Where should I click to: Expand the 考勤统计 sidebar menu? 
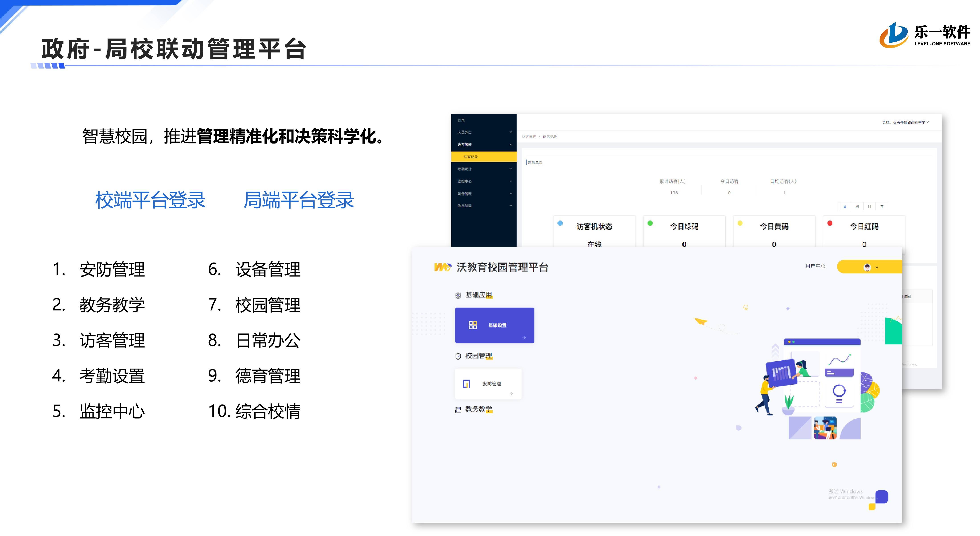[x=484, y=169]
